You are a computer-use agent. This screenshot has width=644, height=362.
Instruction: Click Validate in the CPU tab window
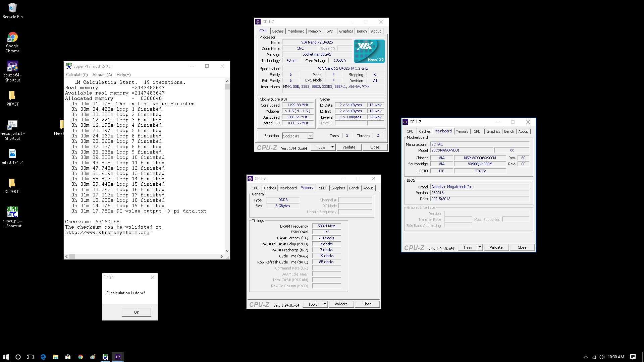[x=349, y=147]
